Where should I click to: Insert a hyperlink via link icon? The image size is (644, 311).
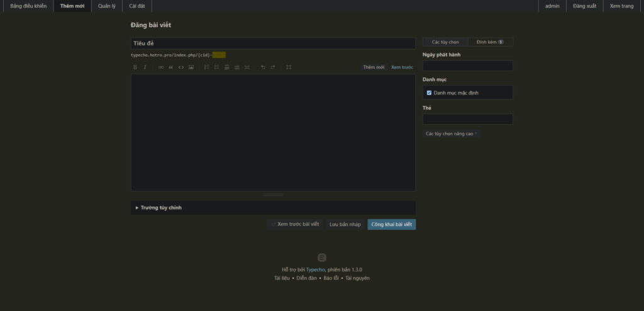[161, 67]
